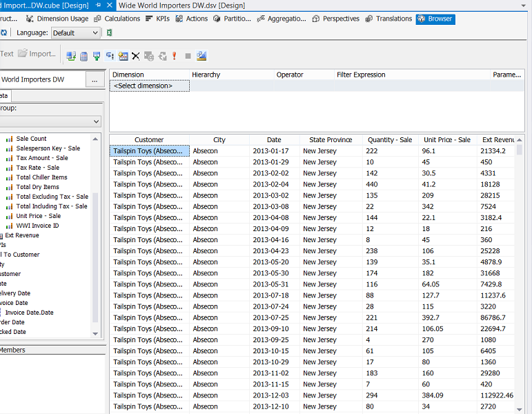Click the red exclamation Execute Query icon

[x=175, y=56]
